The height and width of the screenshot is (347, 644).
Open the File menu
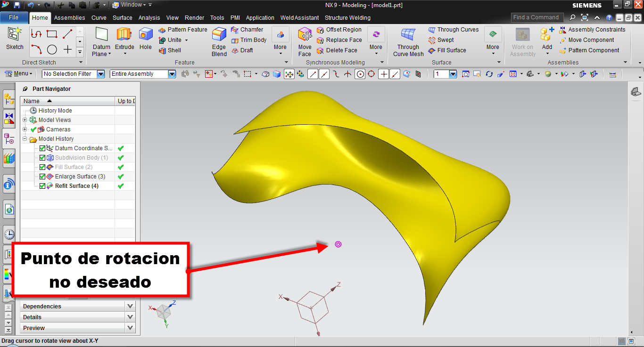[14, 17]
